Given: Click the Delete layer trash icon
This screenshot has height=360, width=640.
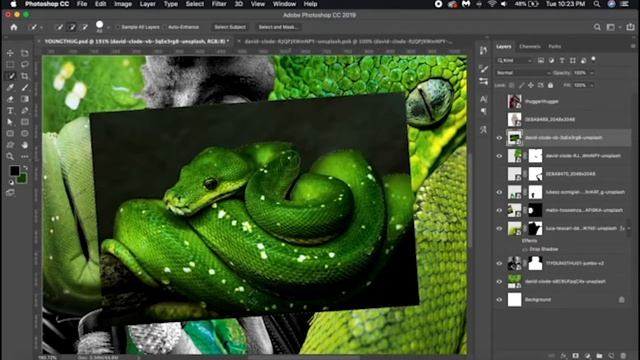Looking at the screenshot, I should [623, 356].
